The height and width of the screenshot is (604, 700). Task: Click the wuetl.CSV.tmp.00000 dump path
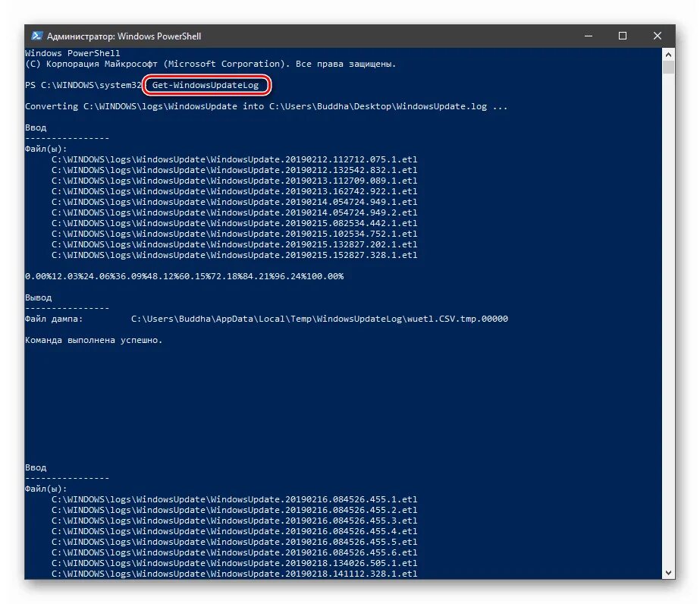(319, 319)
